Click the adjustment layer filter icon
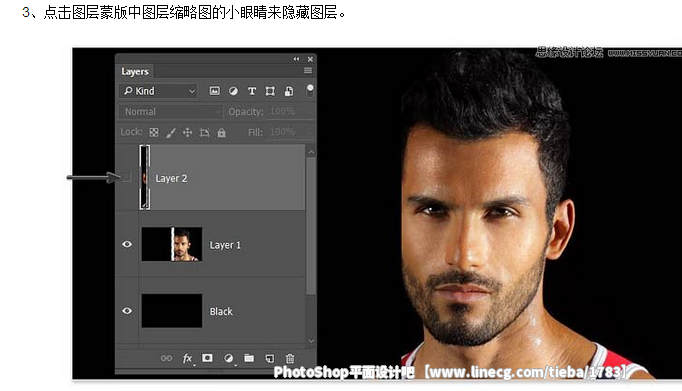The height and width of the screenshot is (391, 682). click(x=233, y=91)
